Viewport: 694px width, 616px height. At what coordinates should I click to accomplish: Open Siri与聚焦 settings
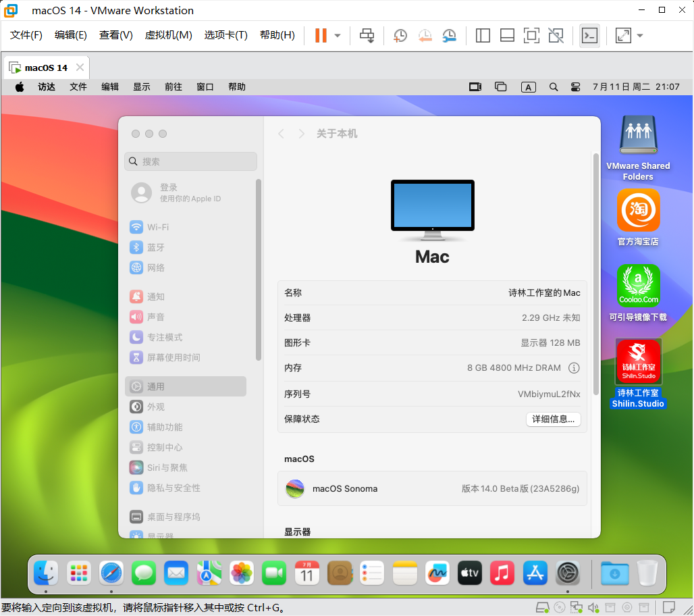point(159,468)
